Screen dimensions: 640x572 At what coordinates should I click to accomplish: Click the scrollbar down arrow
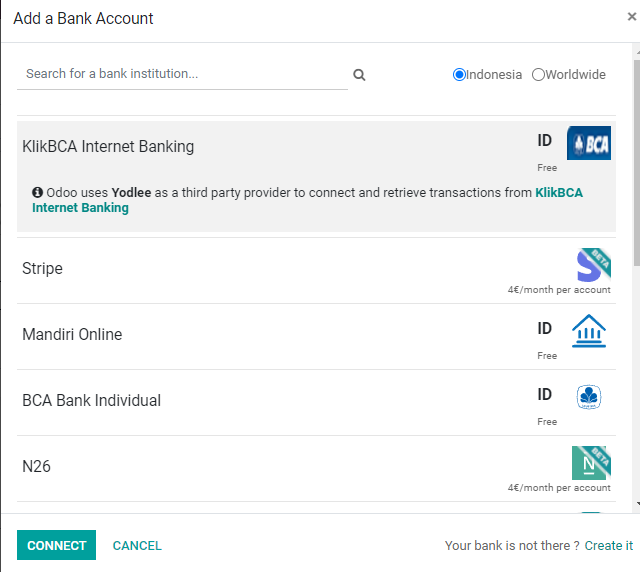click(x=638, y=504)
